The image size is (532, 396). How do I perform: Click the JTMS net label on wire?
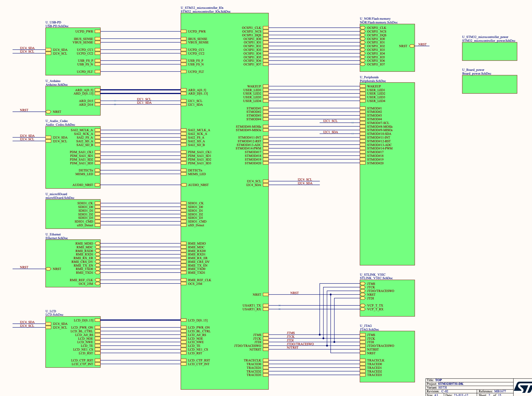point(291,333)
